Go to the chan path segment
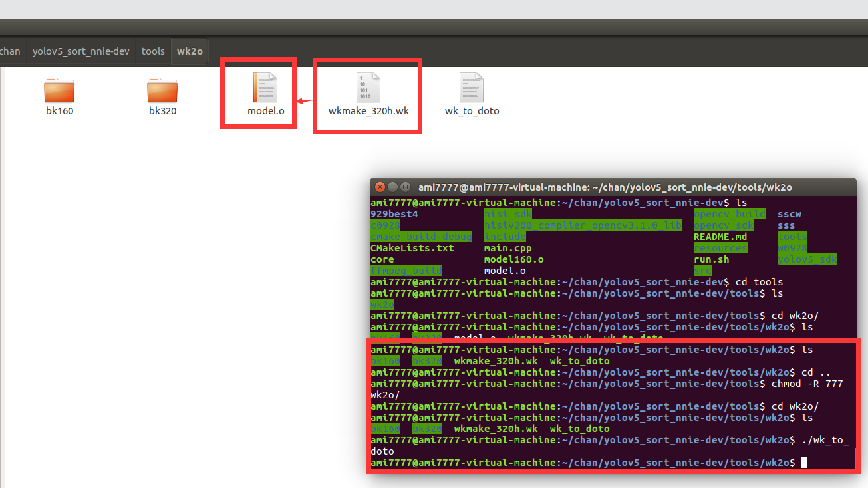Image resolution: width=868 pixels, height=488 pixels. pyautogui.click(x=11, y=51)
